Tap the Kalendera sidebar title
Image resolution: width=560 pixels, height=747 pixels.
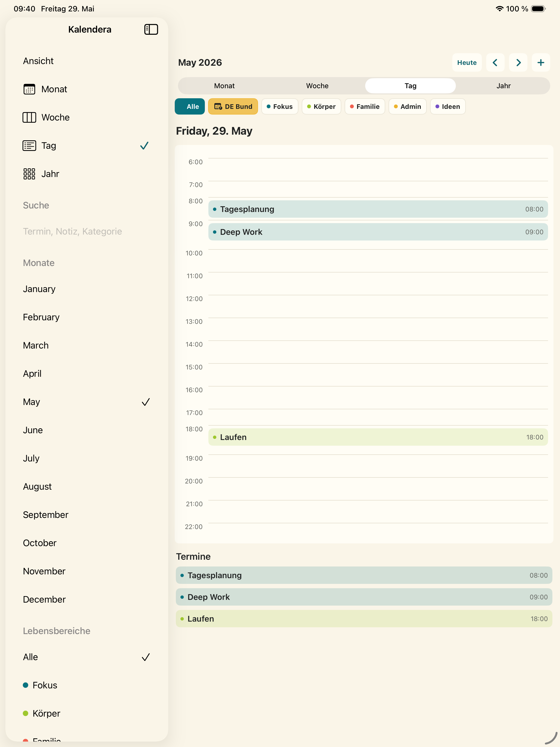tap(90, 29)
